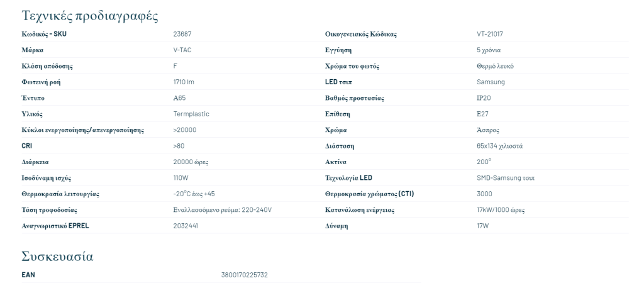This screenshot has height=283, width=644.
Task: Select the SMD-Samsung τσιπ technology value
Action: [506, 178]
